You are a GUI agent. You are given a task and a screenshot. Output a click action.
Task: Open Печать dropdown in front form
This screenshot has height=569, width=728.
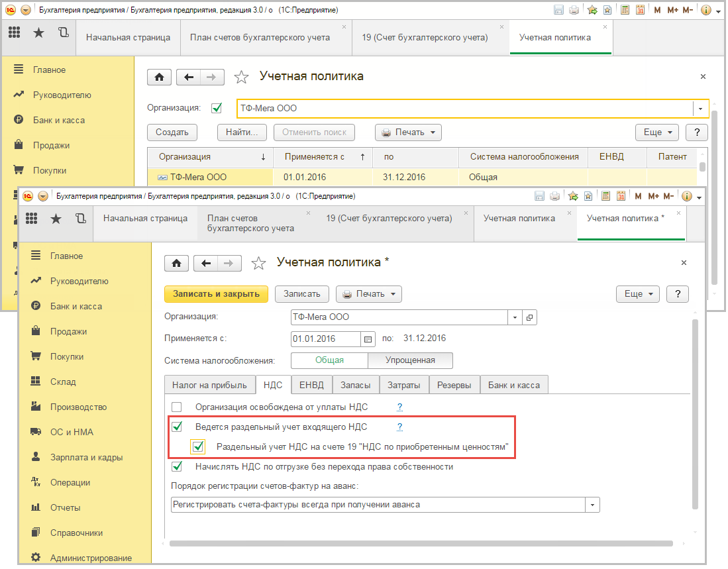click(x=369, y=294)
